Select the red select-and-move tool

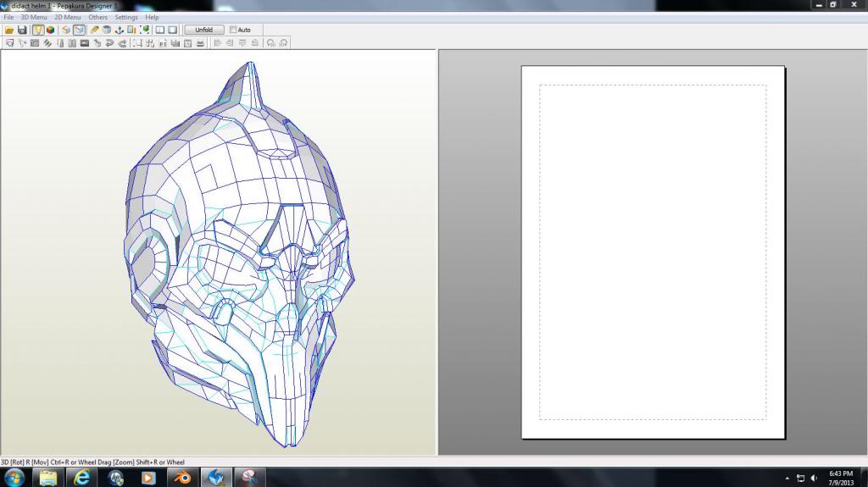(9, 43)
